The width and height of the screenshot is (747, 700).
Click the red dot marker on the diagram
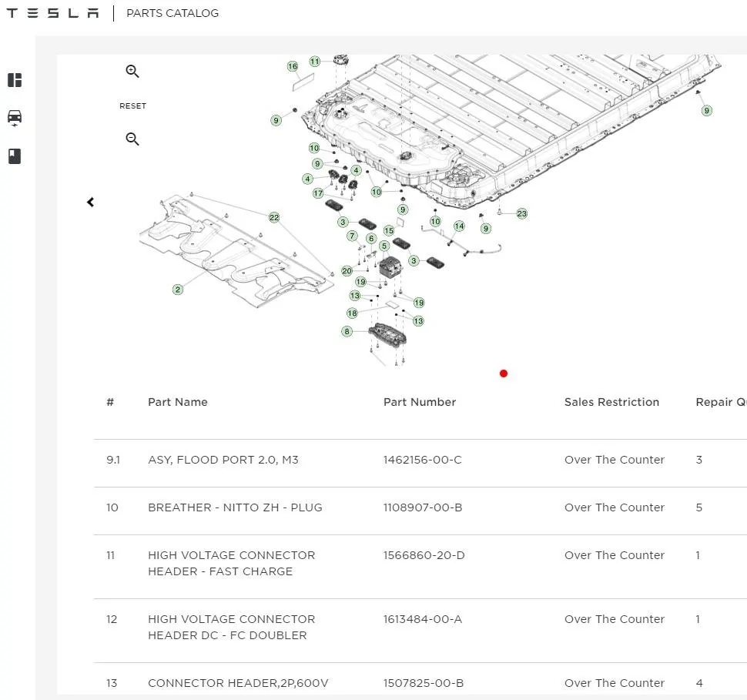(x=504, y=373)
